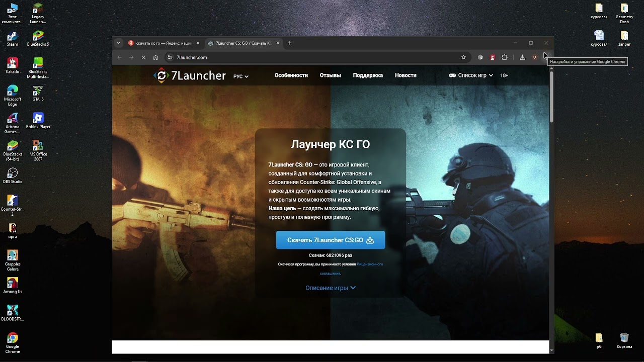Click the Скачан: 6821096 раз counter
Image resolution: width=644 pixels, height=362 pixels.
tap(331, 255)
